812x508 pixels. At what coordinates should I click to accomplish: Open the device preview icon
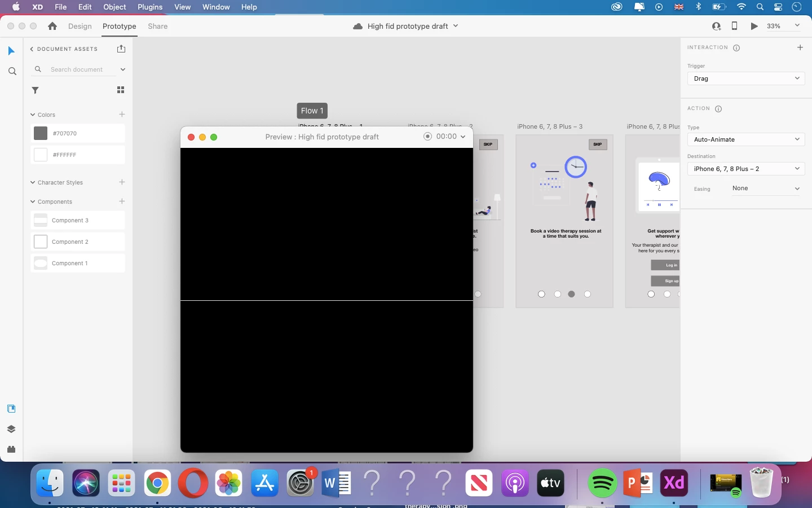tap(734, 26)
